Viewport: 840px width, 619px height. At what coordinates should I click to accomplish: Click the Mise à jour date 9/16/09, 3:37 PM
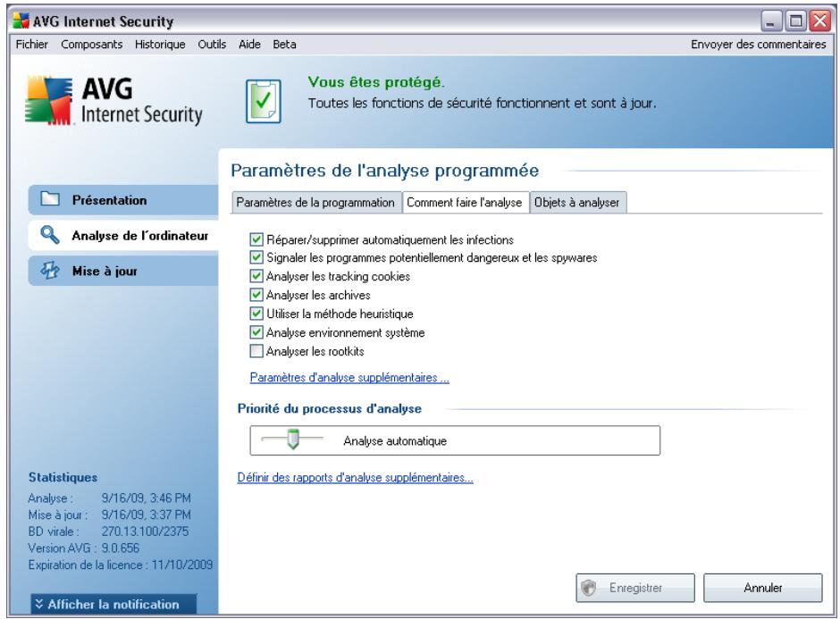147,514
